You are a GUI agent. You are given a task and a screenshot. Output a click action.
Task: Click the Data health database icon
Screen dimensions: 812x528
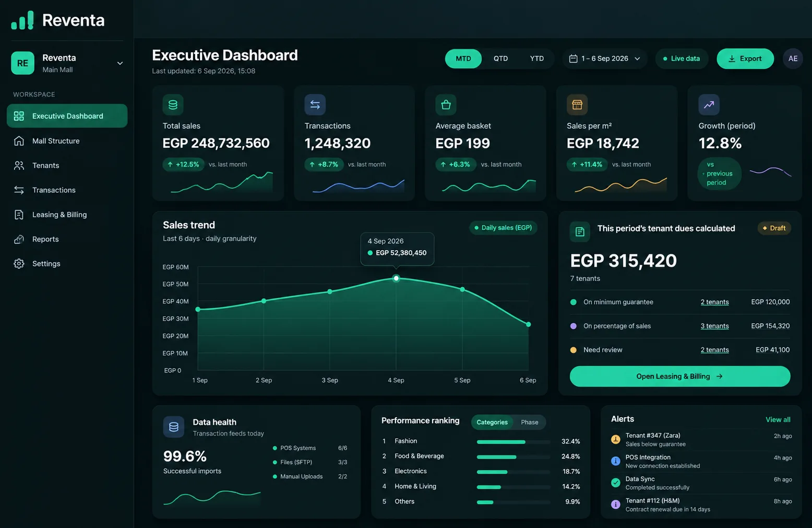[174, 427]
